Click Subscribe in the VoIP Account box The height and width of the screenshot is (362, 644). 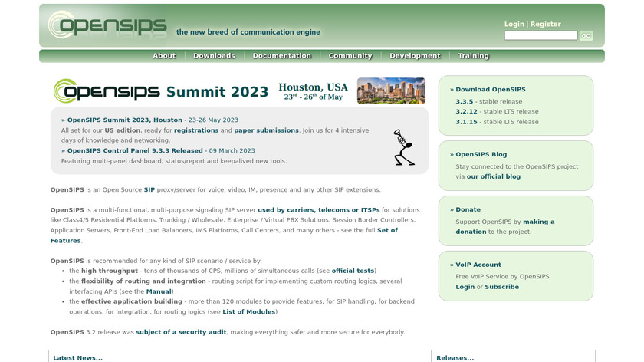tap(501, 287)
